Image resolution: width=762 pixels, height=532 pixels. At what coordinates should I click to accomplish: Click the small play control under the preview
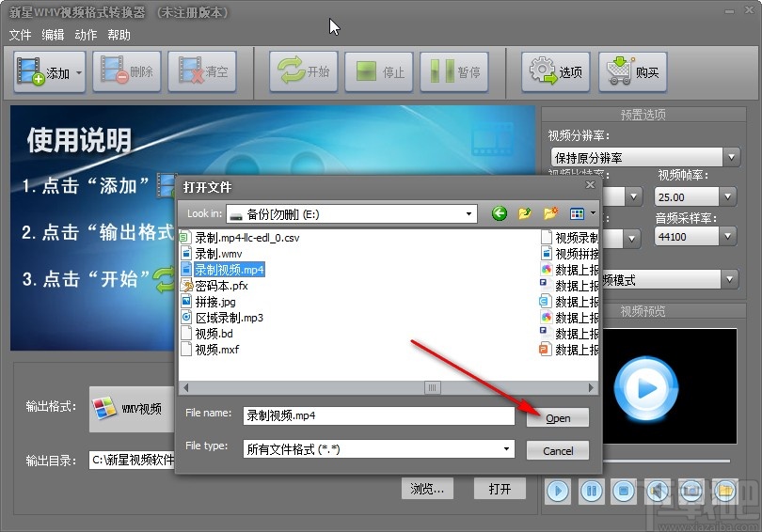[x=558, y=491]
